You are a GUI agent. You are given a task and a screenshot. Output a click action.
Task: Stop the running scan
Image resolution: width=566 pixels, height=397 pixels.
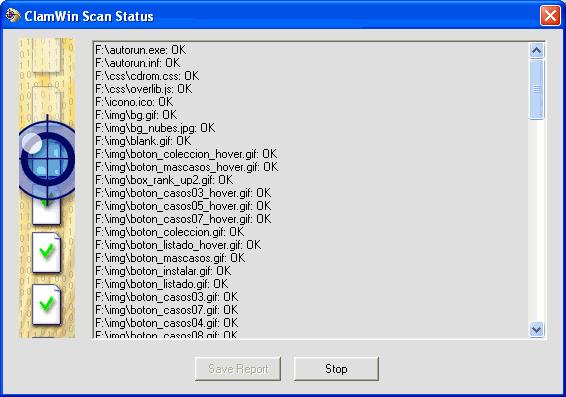point(336,369)
